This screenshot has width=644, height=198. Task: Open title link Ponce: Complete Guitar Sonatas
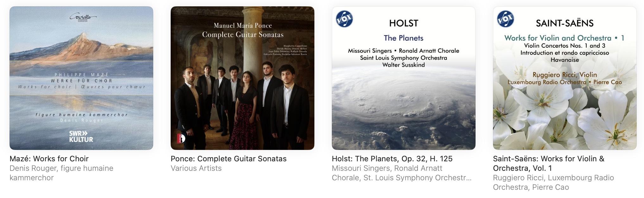click(229, 159)
